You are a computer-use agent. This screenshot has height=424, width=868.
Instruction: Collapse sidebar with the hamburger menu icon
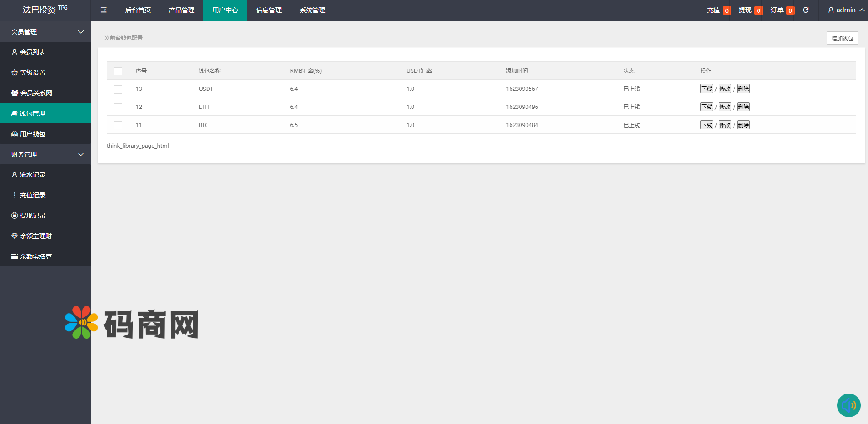pyautogui.click(x=104, y=10)
